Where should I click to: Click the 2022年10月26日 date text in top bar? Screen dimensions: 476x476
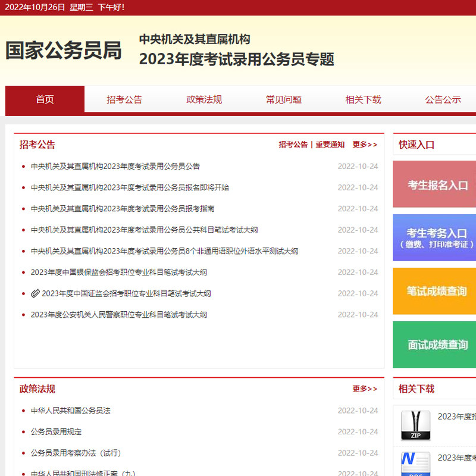(35, 7)
